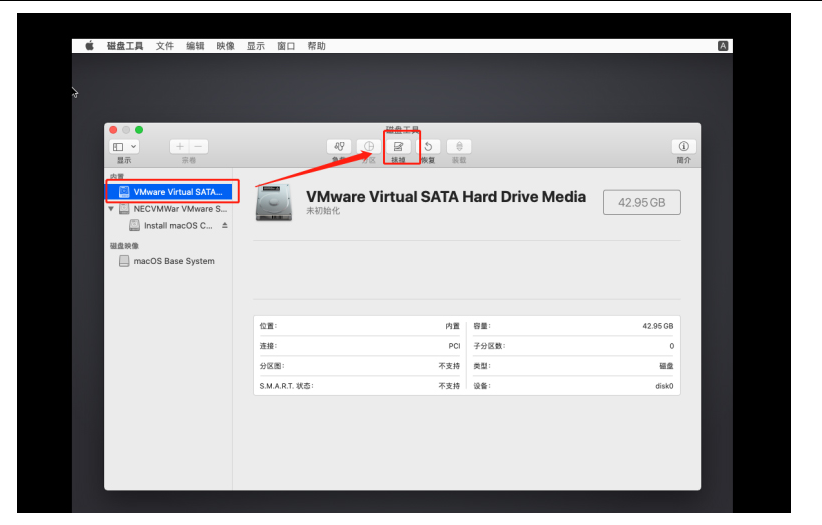Click the Partition (分区) pie icon
The height and width of the screenshot is (525, 822).
(x=368, y=147)
